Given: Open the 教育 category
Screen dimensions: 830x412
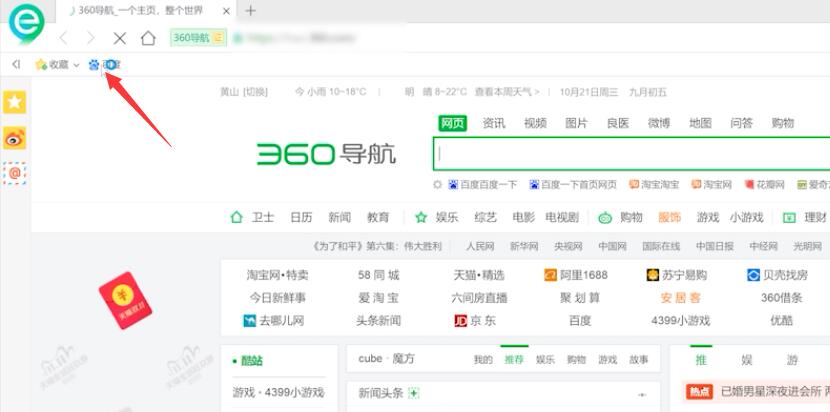Looking at the screenshot, I should coord(378,217).
